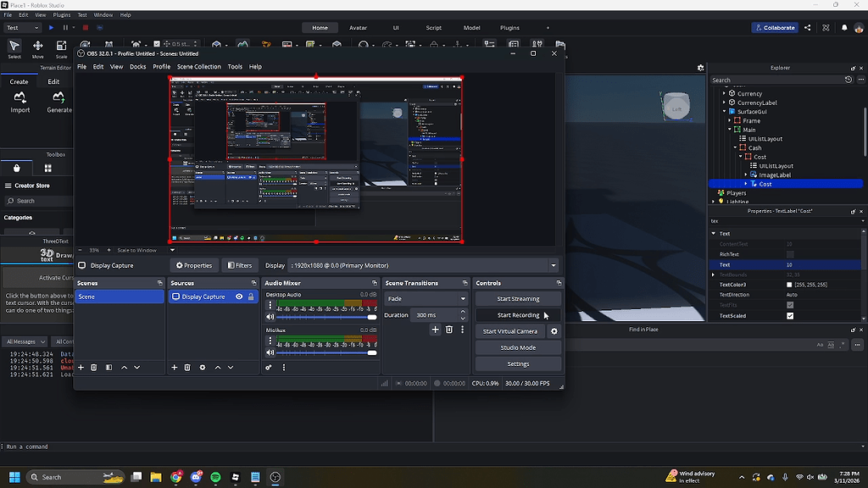Open Audio Mixer options menu at bottom
The image size is (868, 488).
pyautogui.click(x=284, y=368)
